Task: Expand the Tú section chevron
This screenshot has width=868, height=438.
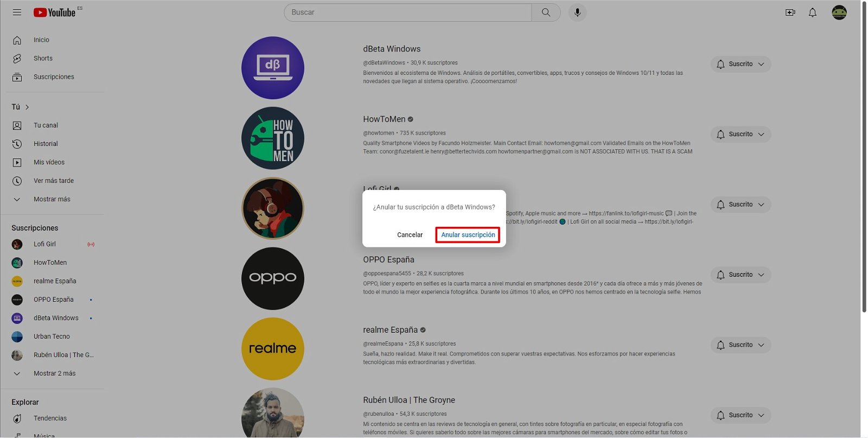Action: 27,107
